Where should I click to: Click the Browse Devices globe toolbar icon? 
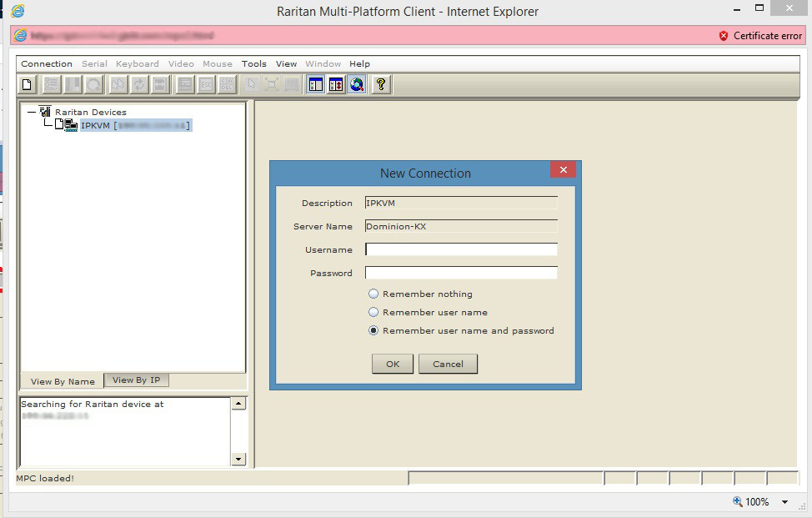click(357, 84)
